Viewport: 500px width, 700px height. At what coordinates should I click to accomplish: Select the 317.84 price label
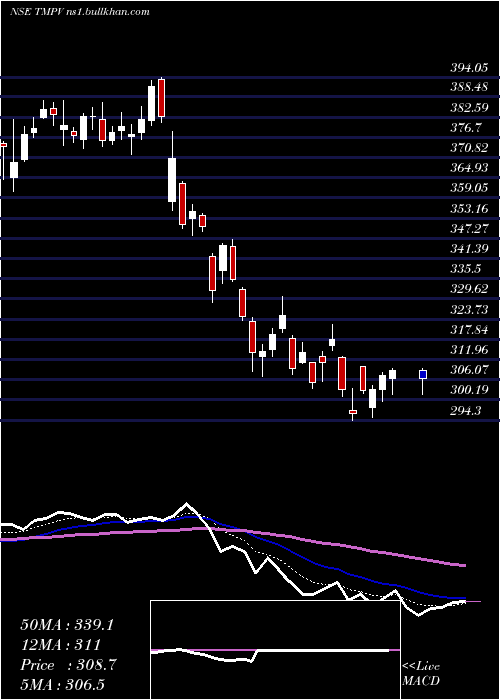(468, 329)
